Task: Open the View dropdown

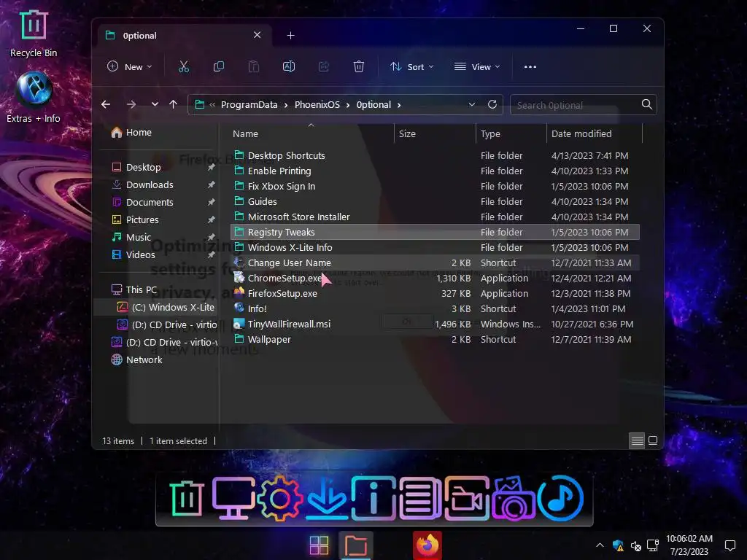Action: point(477,66)
